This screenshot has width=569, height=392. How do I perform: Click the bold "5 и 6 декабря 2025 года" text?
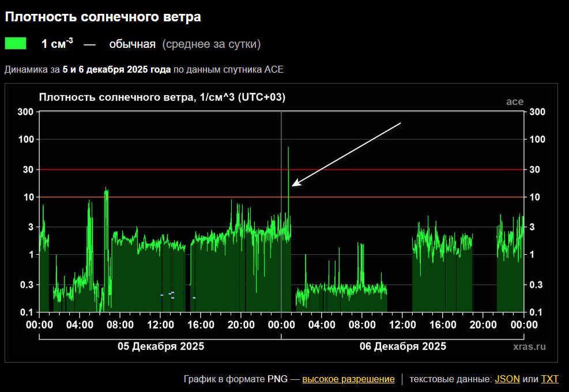tap(116, 70)
